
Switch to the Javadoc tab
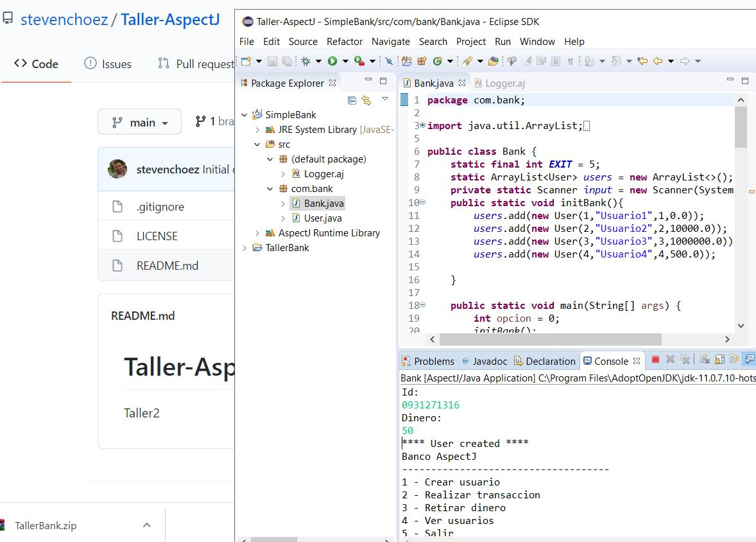click(x=485, y=361)
